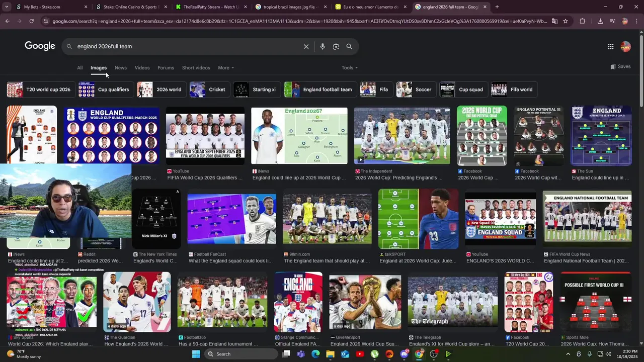Clear the Google search box text
Image resolution: width=644 pixels, height=362 pixels.
click(x=306, y=46)
